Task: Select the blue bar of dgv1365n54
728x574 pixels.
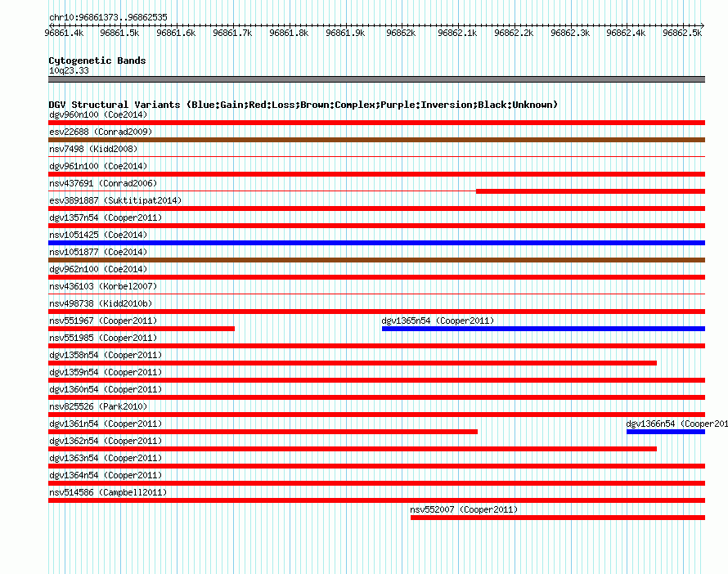Action: click(543, 329)
